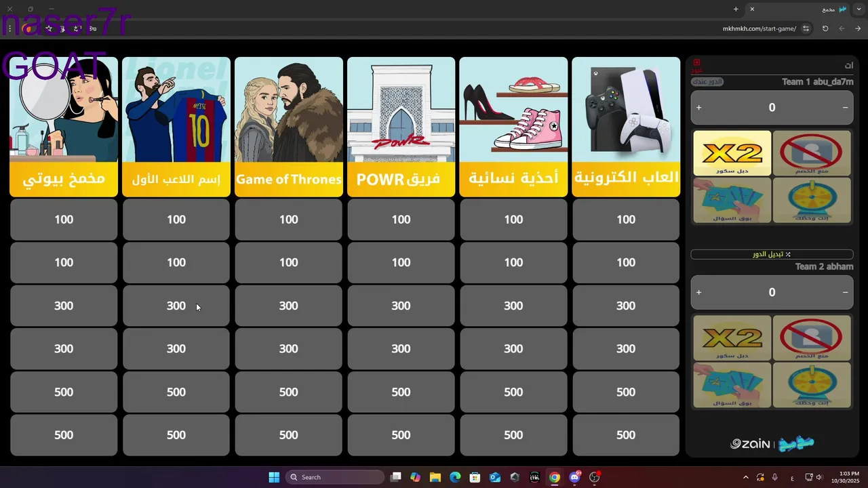Activate Team 2's X2 double score card
Screen dimensions: 868x488
[732, 338]
